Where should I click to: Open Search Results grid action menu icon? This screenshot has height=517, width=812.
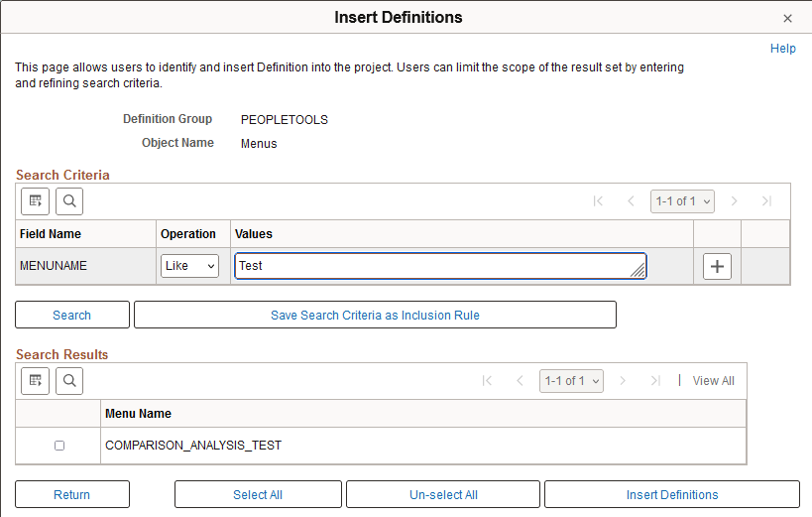coord(36,381)
